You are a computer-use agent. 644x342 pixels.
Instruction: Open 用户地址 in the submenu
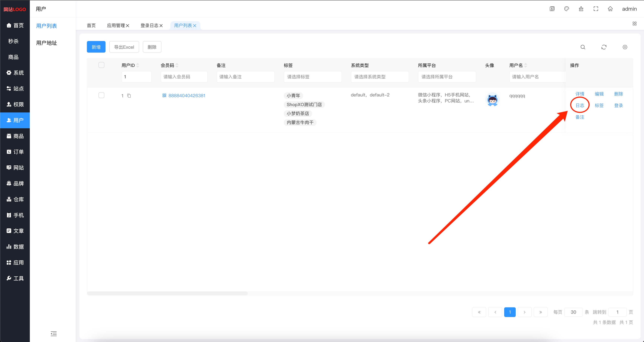46,43
